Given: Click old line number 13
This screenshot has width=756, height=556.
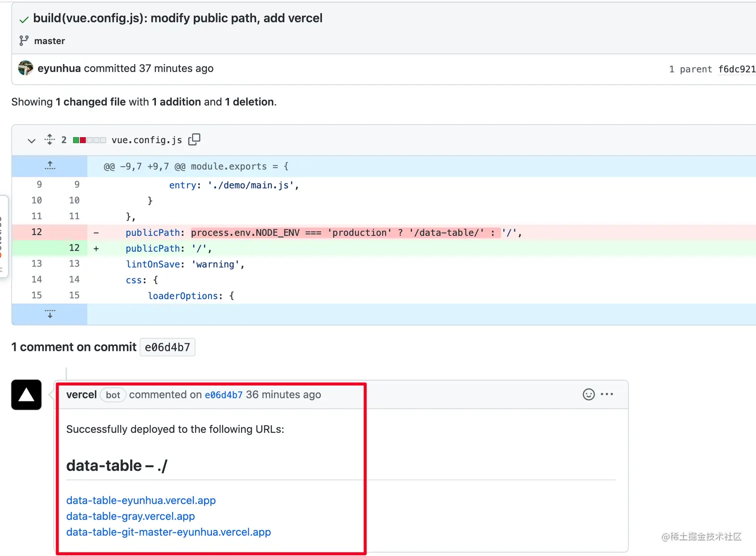Looking at the screenshot, I should (36, 264).
